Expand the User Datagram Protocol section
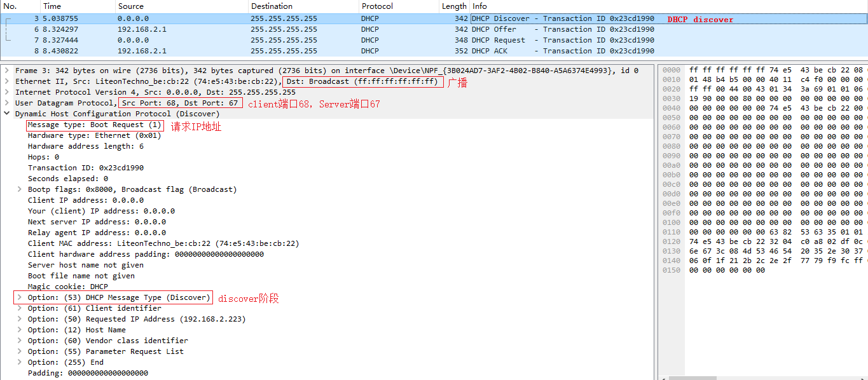This screenshot has width=868, height=380. (x=7, y=103)
